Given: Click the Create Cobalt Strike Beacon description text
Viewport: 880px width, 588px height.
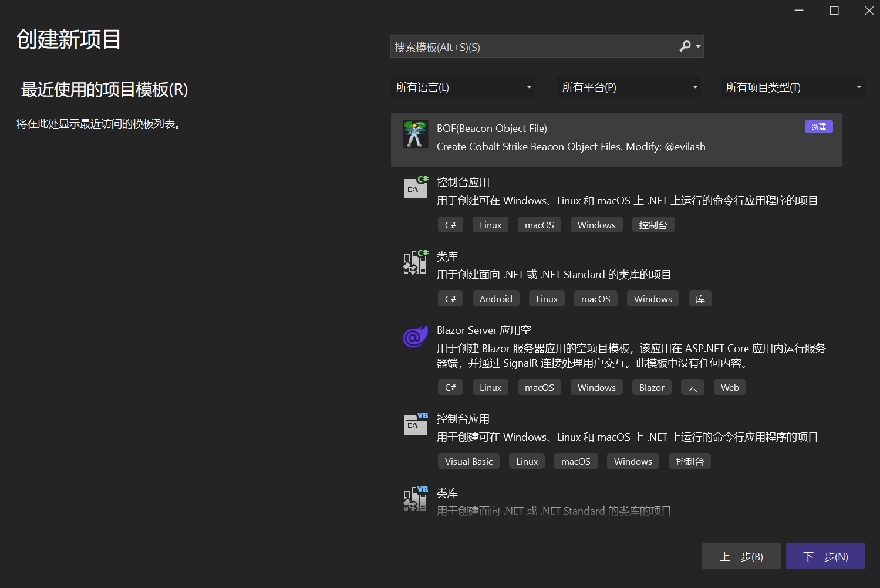Looking at the screenshot, I should 571,147.
